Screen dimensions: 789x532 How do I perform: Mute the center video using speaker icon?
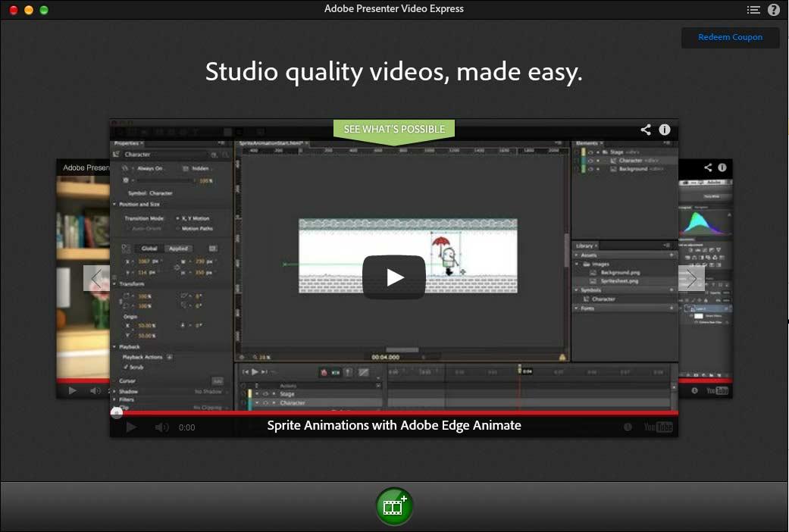(x=161, y=427)
